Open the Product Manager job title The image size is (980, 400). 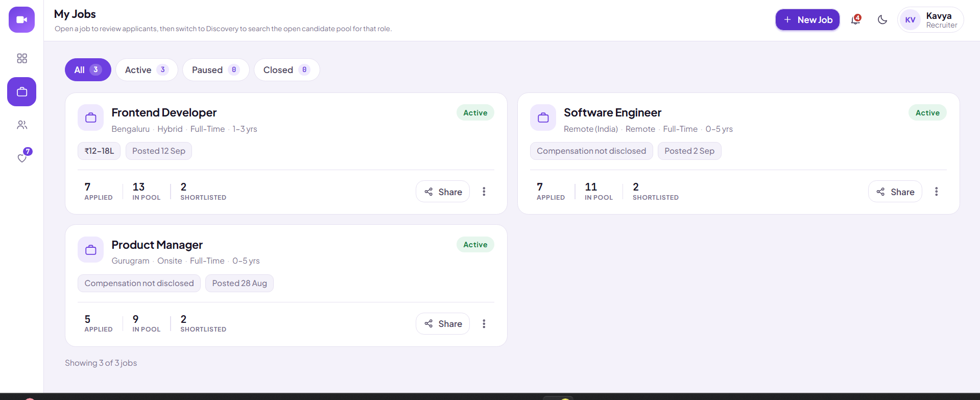(x=157, y=245)
